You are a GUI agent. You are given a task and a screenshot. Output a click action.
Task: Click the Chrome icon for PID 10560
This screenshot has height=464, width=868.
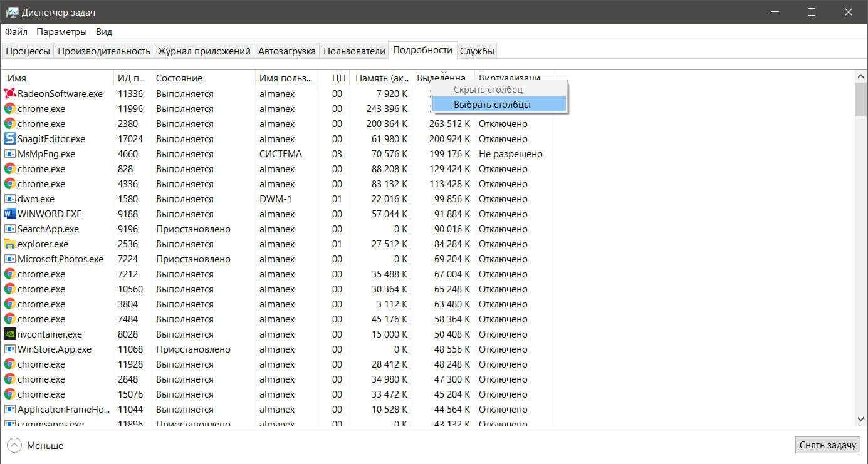pyautogui.click(x=10, y=289)
